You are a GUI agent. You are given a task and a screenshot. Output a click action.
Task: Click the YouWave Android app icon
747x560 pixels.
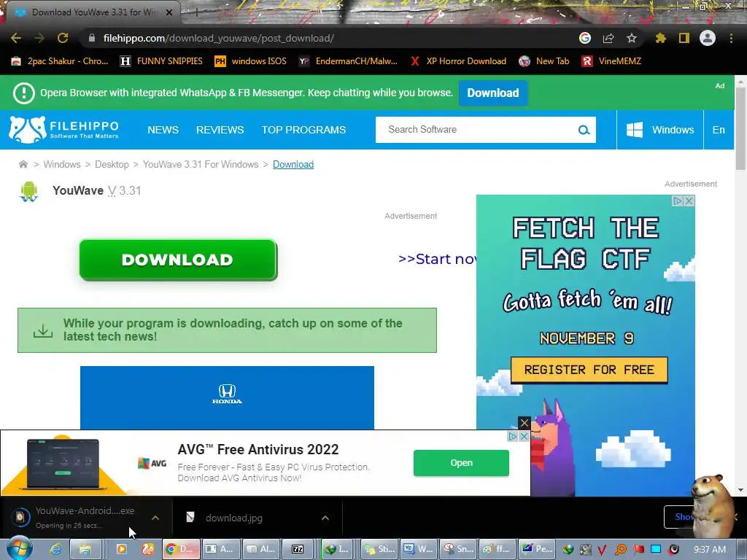[28, 192]
